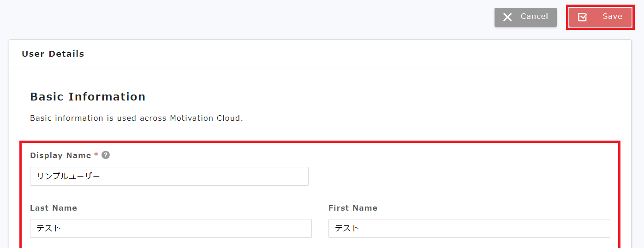
Task: Click the サンプルユーザー text in Display Name
Action: pyautogui.click(x=68, y=176)
